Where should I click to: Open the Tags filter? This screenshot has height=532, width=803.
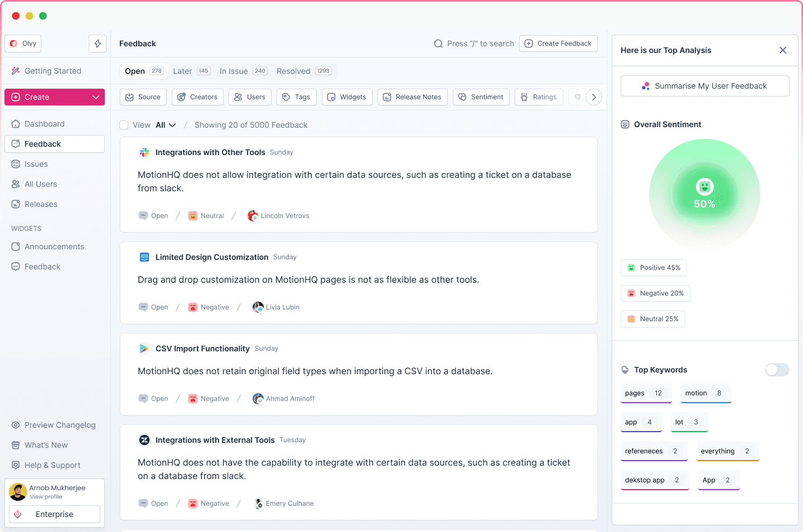click(297, 97)
